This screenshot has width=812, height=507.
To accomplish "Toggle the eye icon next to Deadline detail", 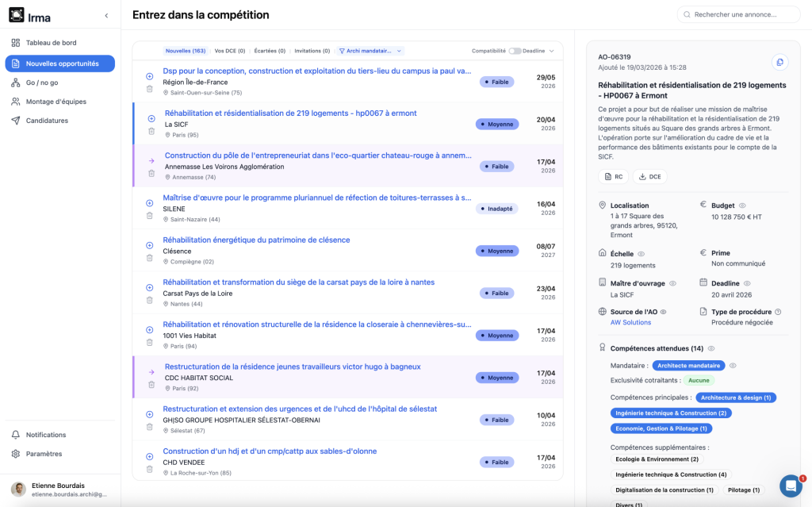I will click(x=747, y=283).
